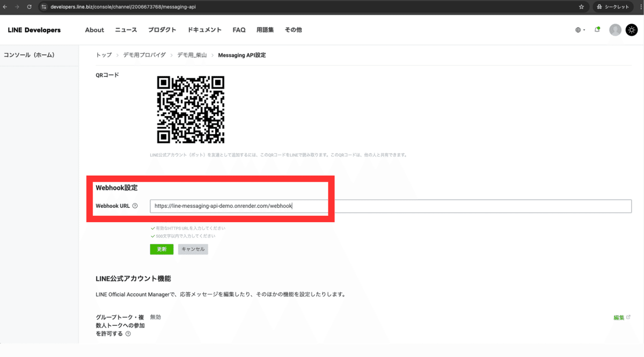
Task: Open the その他 menu
Action: click(x=293, y=30)
